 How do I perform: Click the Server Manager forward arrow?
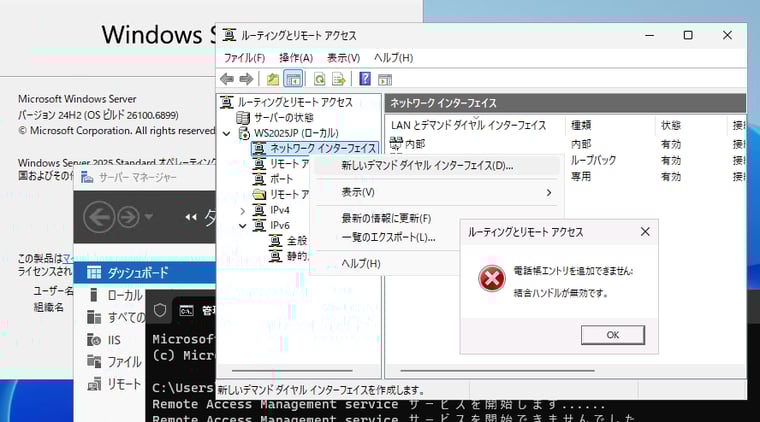pos(128,217)
